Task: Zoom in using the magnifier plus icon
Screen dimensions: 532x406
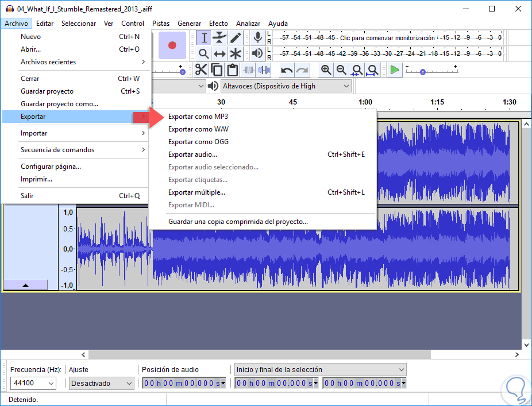Action: pyautogui.click(x=326, y=70)
